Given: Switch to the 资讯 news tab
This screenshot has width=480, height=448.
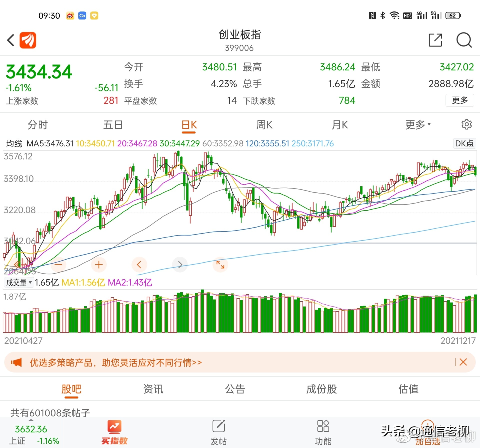Looking at the screenshot, I should tap(153, 389).
